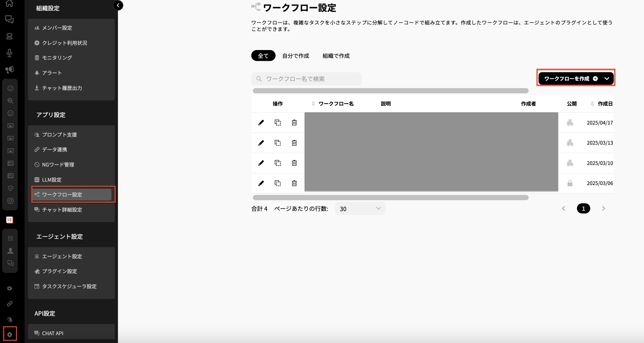Select the 全て filter toggle
The width and height of the screenshot is (644, 343).
(263, 56)
